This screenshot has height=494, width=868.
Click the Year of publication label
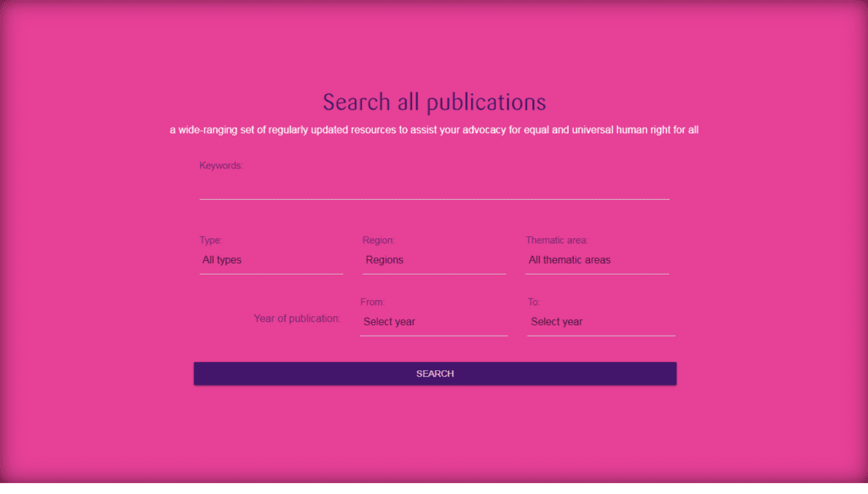pos(297,319)
